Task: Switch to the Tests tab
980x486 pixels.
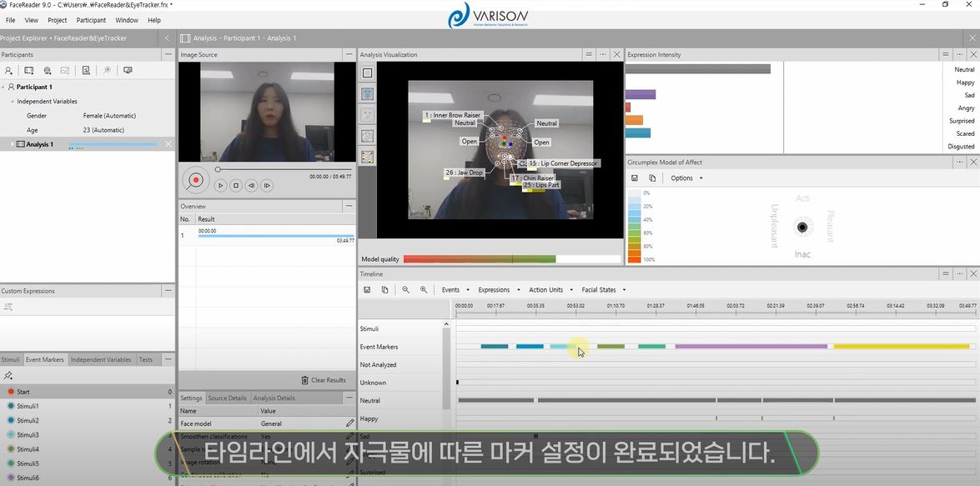Action: [x=146, y=360]
